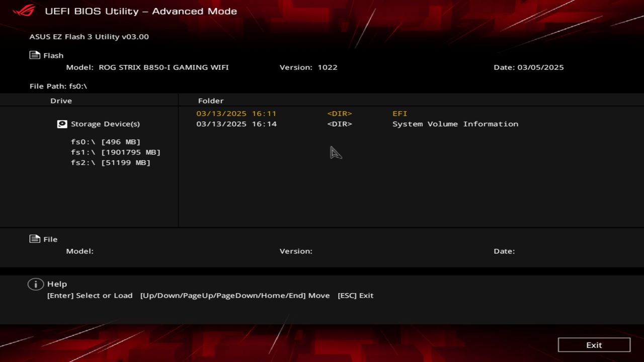Click the Flash section document icon
The width and height of the screenshot is (644, 362).
(x=35, y=55)
